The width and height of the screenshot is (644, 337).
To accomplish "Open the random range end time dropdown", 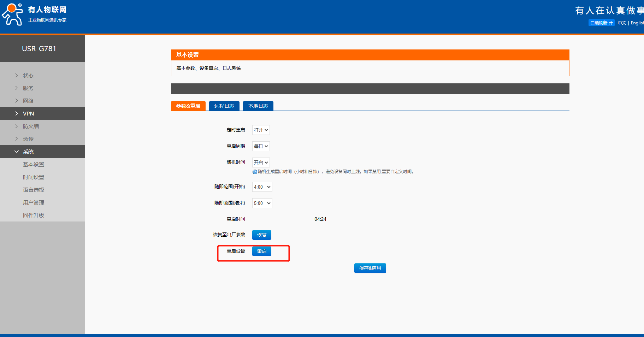I will coord(262,203).
